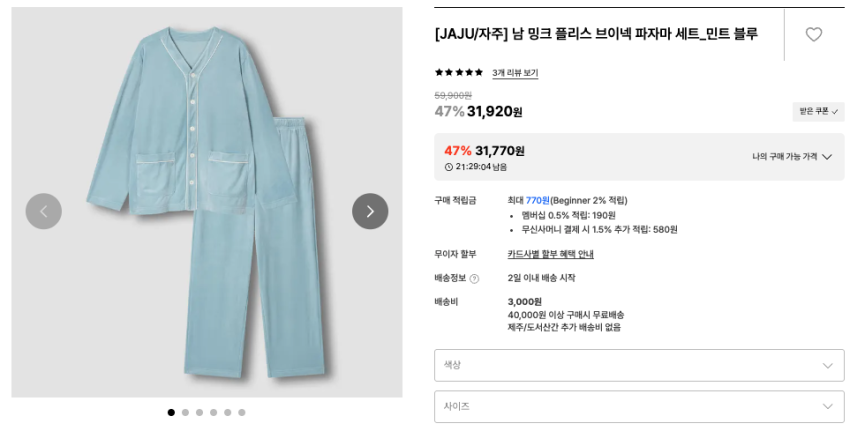Go to the next product image

(370, 211)
